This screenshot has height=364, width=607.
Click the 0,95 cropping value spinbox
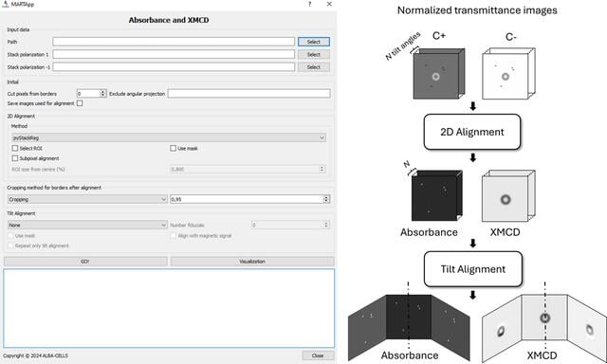coord(250,199)
